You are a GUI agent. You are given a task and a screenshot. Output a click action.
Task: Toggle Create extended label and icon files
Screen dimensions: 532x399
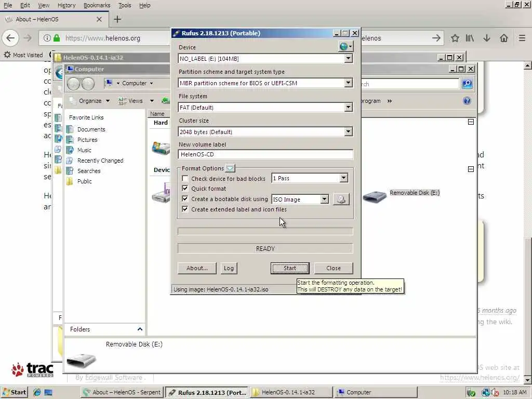point(185,209)
